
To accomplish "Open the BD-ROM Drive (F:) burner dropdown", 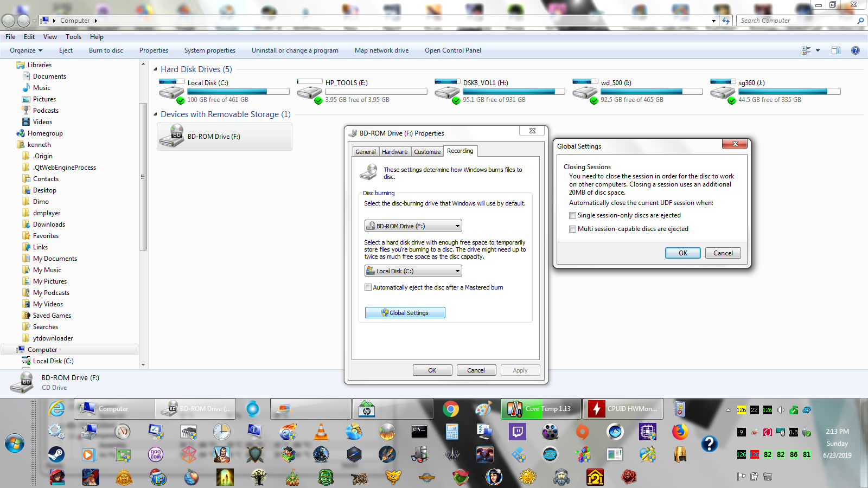I will click(413, 226).
